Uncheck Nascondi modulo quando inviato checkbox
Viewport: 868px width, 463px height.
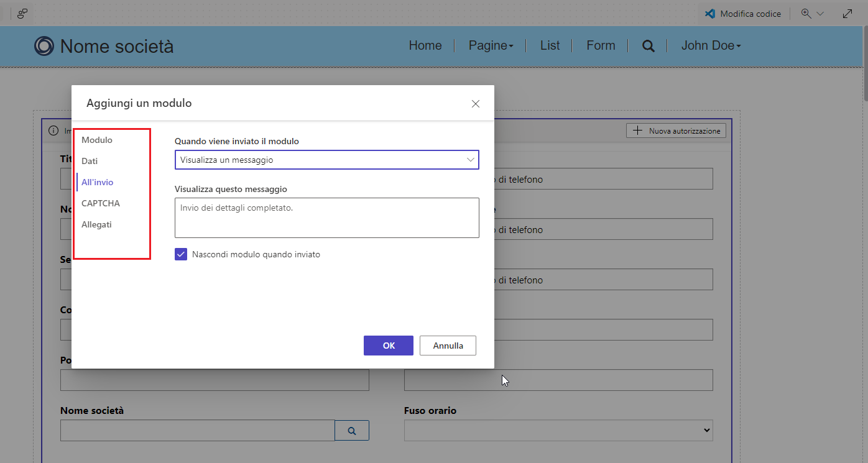pos(181,254)
